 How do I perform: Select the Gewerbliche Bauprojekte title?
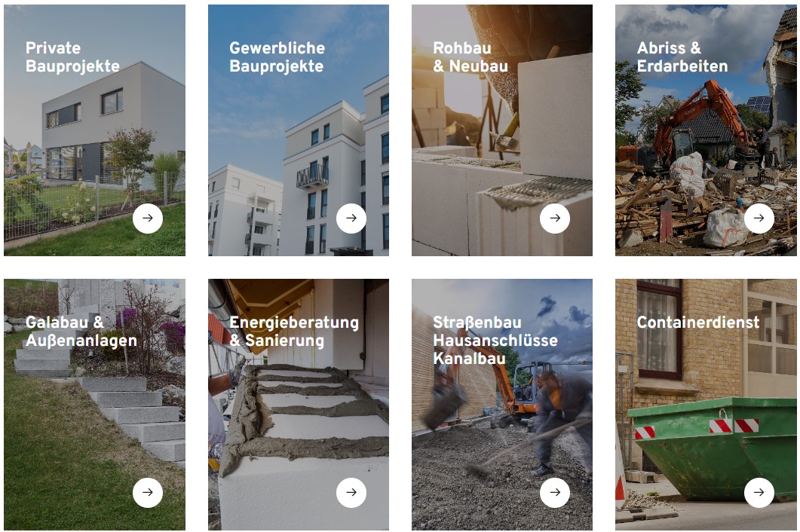coord(277,57)
